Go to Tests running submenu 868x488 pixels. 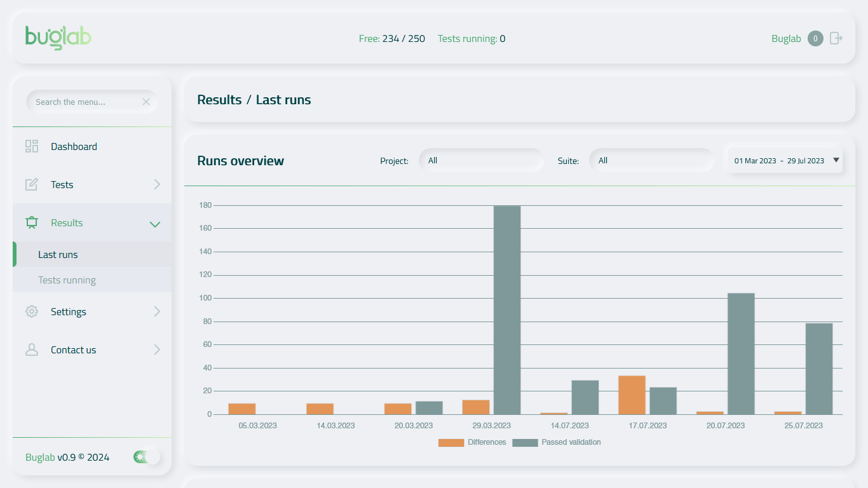pos(92,280)
